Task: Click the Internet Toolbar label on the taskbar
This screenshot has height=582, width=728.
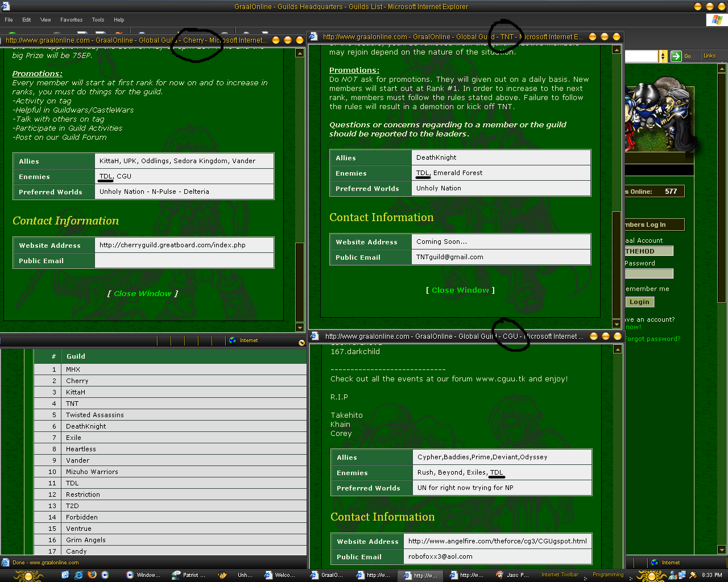Action: (560, 575)
